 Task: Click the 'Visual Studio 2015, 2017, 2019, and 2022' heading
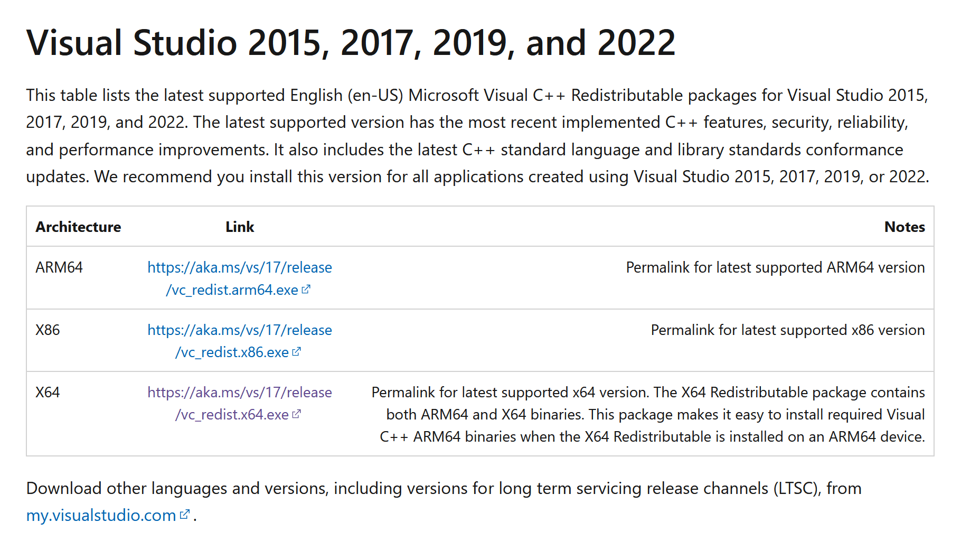coord(351,43)
